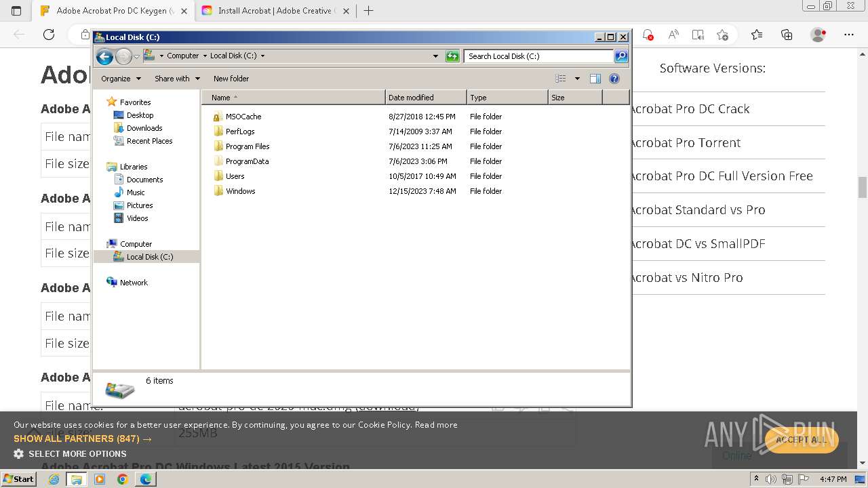868x488 pixels.
Task: Click the Explorer Back navigation arrow
Action: [104, 56]
